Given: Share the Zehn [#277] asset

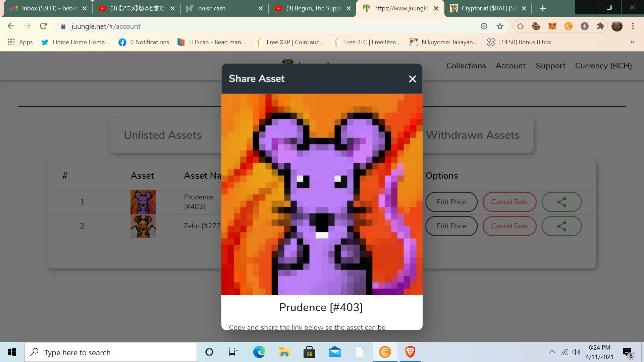Looking at the screenshot, I should (x=562, y=226).
